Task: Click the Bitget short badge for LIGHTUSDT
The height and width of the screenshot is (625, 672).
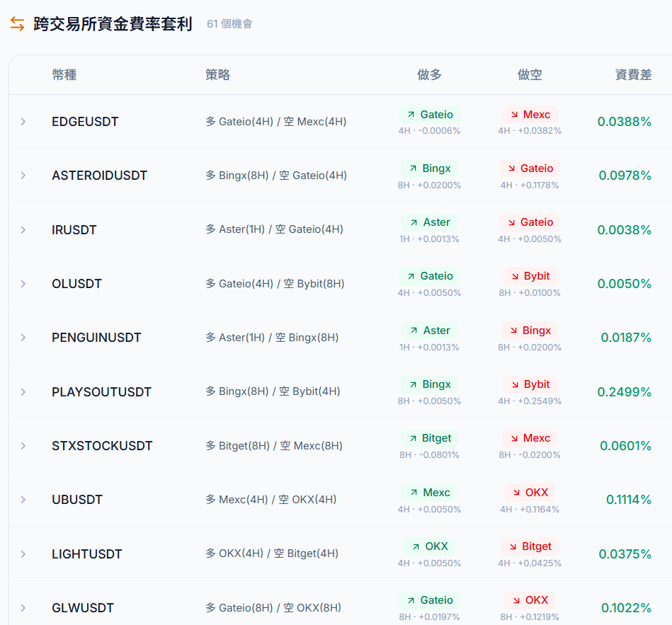Action: (530, 546)
